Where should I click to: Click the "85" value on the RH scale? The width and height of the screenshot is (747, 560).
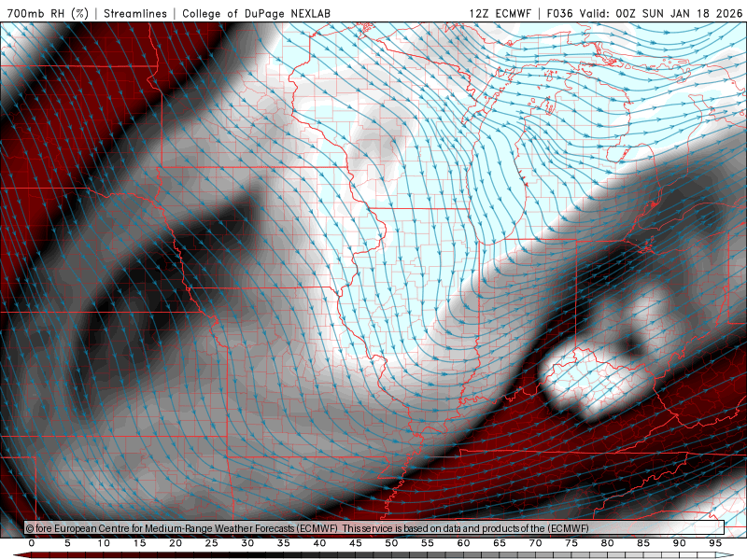pos(643,543)
